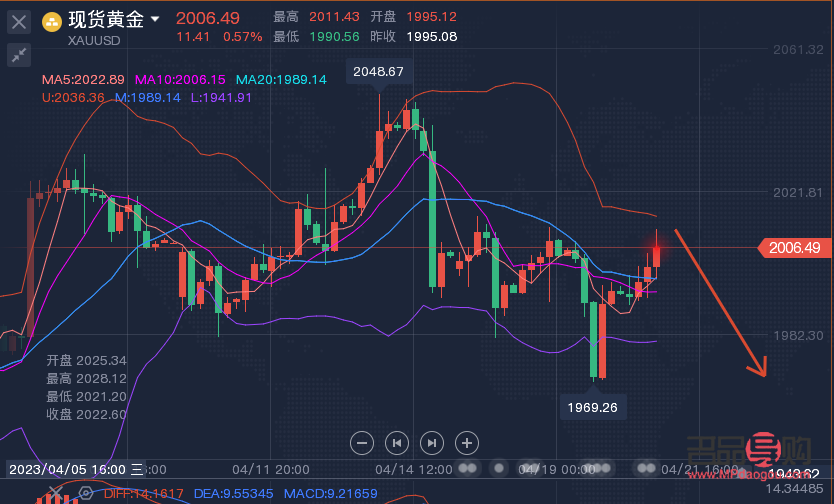Click Bollinger upper band U:2036.36 label
The height and width of the screenshot is (504, 834).
73,97
